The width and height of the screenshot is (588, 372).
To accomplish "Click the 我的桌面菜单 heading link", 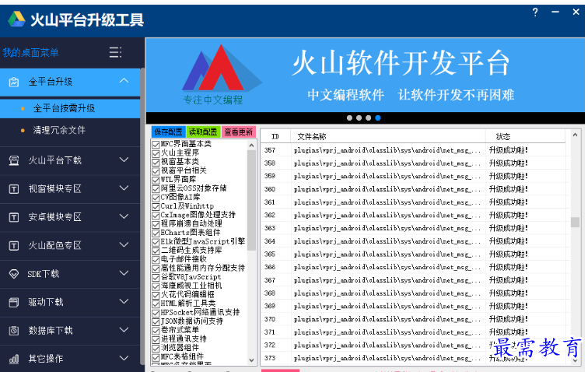I will (x=31, y=53).
